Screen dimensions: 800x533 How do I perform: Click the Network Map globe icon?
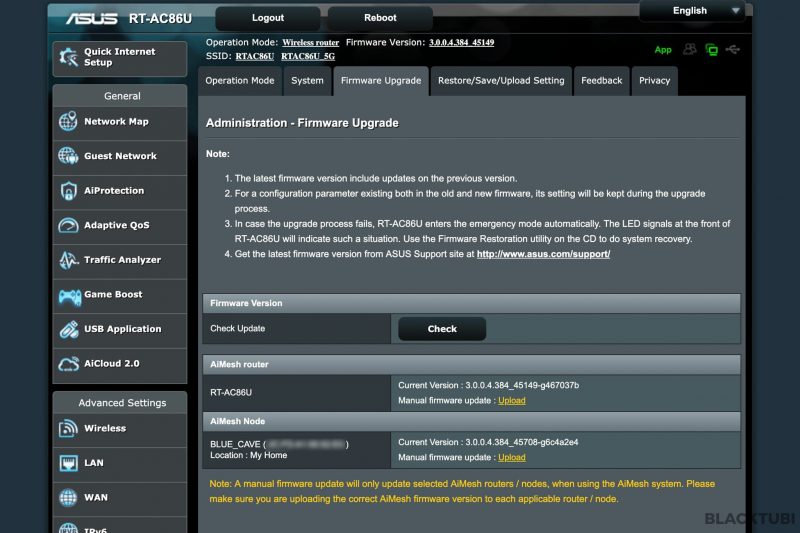[x=68, y=121]
